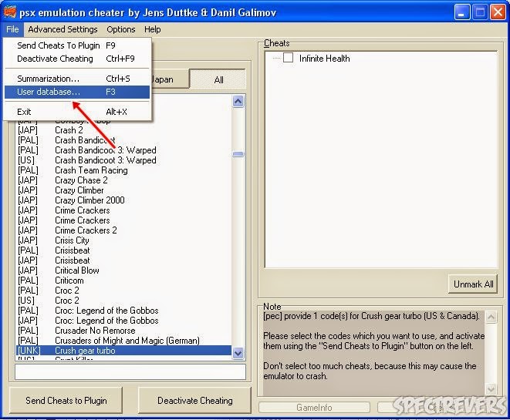
Task: Select [JAP] Crisisbeat entry
Action: (124, 260)
